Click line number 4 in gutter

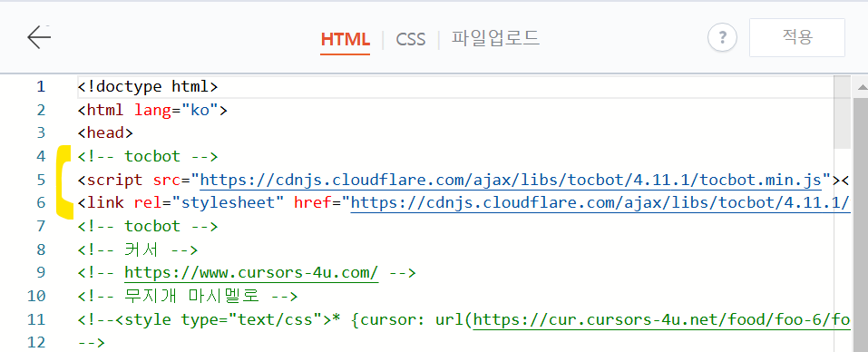tap(41, 157)
